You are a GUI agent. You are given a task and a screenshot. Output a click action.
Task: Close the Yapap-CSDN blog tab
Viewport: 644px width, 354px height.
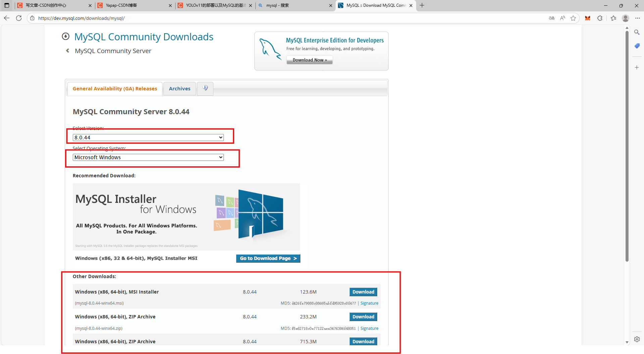(x=170, y=5)
